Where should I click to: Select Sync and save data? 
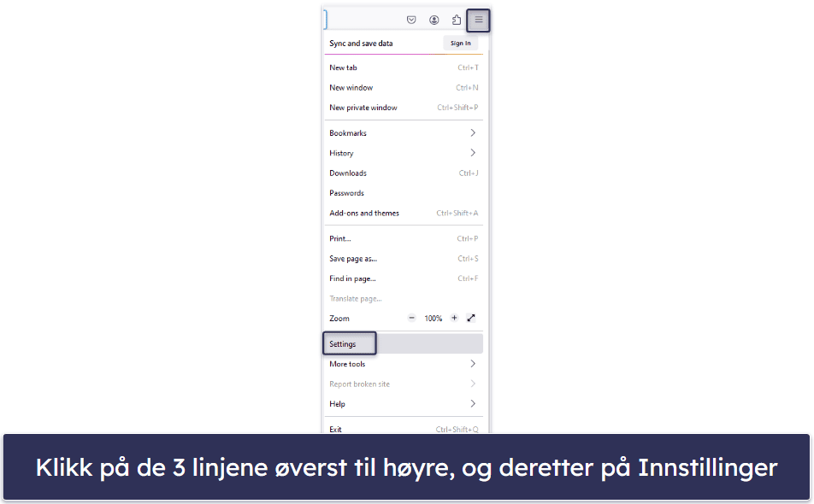coord(361,43)
